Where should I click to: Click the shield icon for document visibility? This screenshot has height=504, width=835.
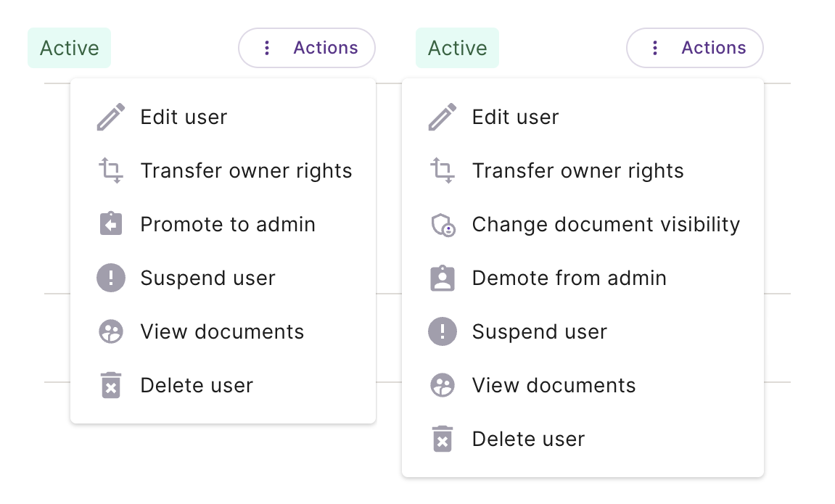point(443,225)
